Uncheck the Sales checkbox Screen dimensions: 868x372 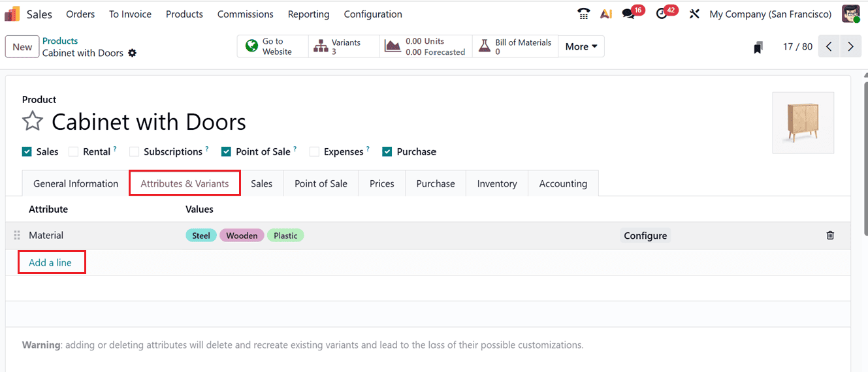[x=27, y=151]
